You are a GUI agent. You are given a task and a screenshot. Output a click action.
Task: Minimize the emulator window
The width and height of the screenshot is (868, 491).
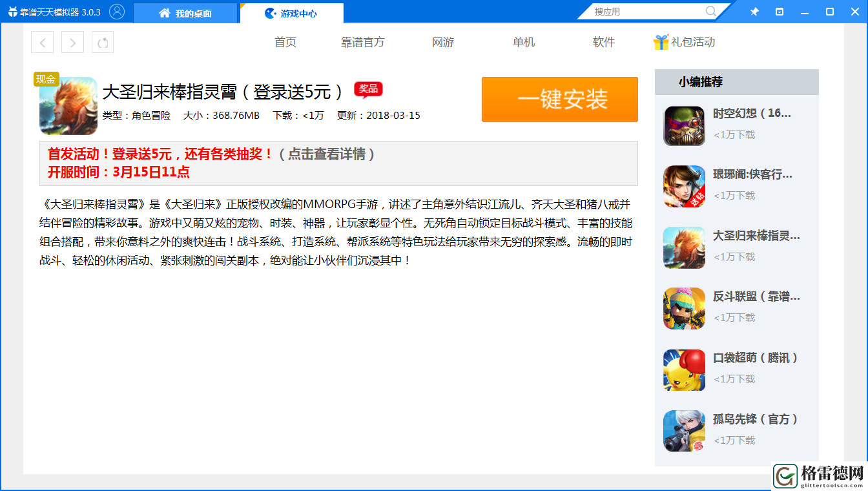coord(805,12)
